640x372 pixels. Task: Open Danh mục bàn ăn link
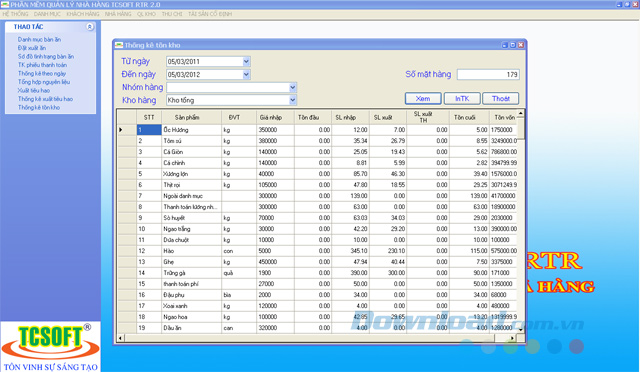[x=39, y=40]
